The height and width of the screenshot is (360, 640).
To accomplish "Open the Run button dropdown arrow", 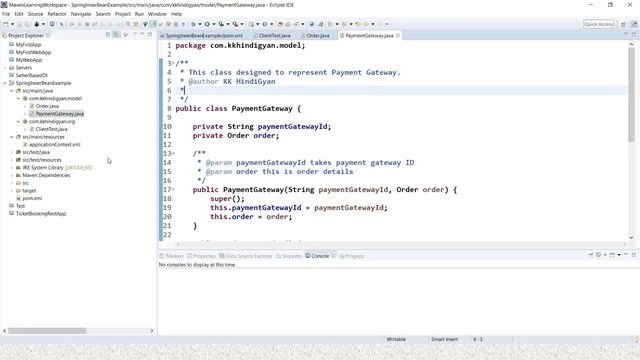I will click(213, 24).
